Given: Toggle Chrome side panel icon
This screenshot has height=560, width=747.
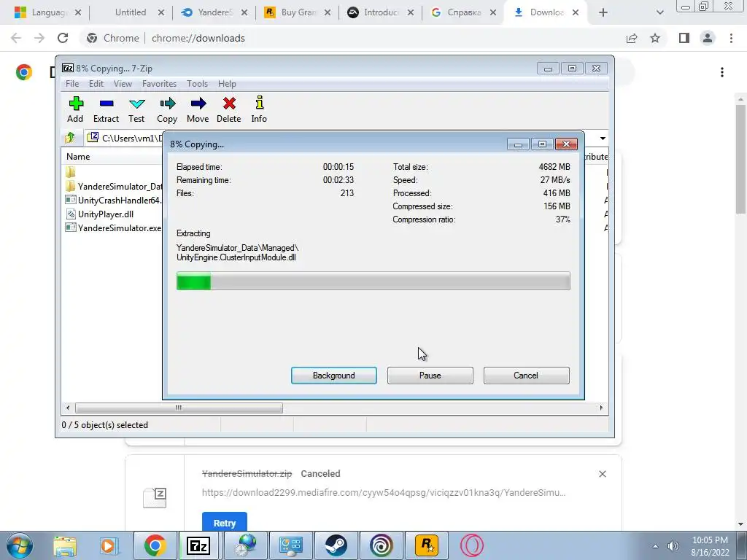Looking at the screenshot, I should (x=684, y=38).
